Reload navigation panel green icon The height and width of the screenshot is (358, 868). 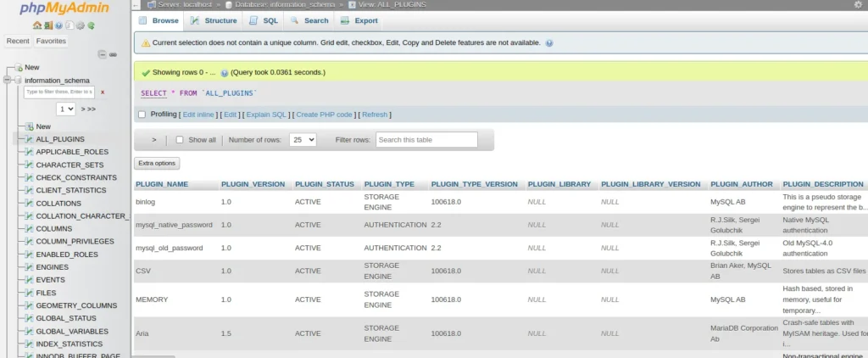pyautogui.click(x=91, y=25)
